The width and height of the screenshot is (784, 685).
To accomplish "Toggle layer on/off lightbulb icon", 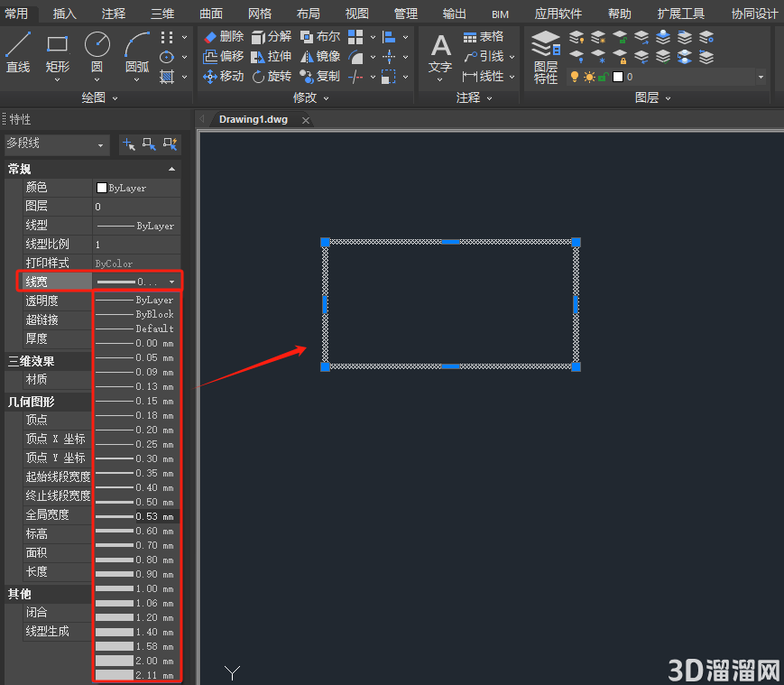I will tap(575, 77).
